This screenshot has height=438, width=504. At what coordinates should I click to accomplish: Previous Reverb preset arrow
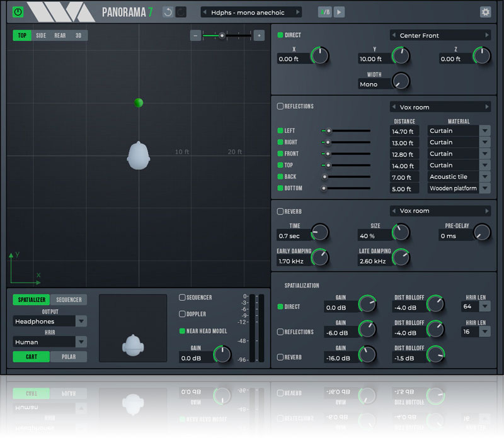(394, 211)
